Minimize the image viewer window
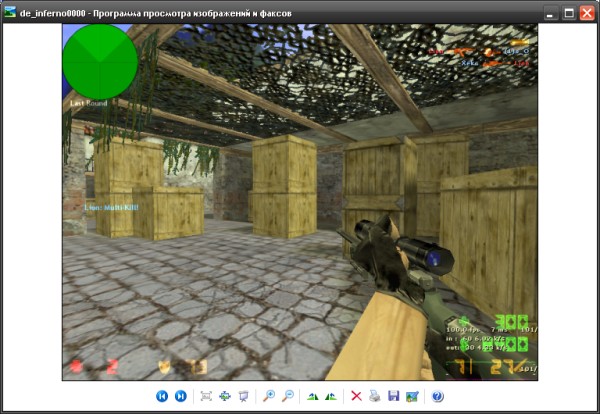600x414 pixels. tap(550, 13)
